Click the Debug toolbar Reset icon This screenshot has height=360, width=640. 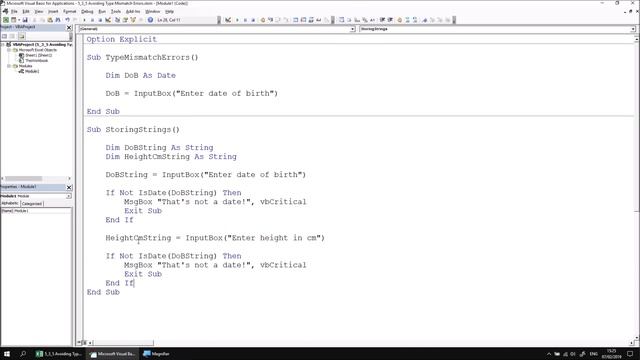pos(253,20)
